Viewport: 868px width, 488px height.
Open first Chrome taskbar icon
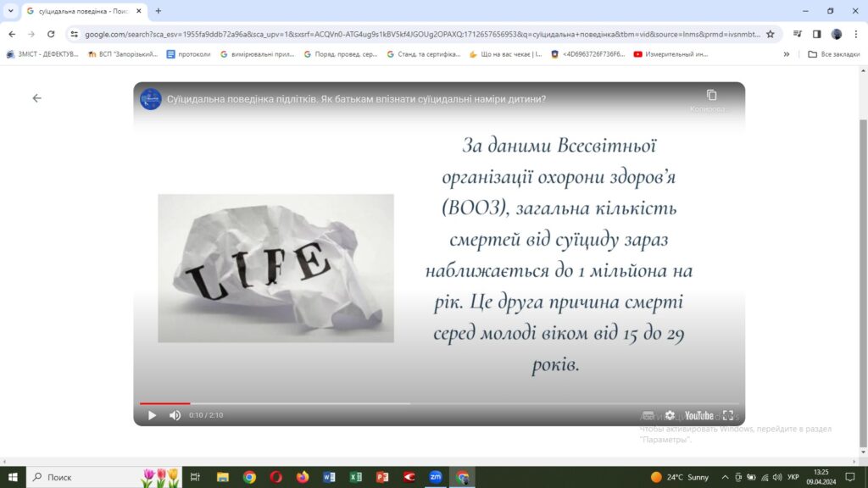[250, 477]
